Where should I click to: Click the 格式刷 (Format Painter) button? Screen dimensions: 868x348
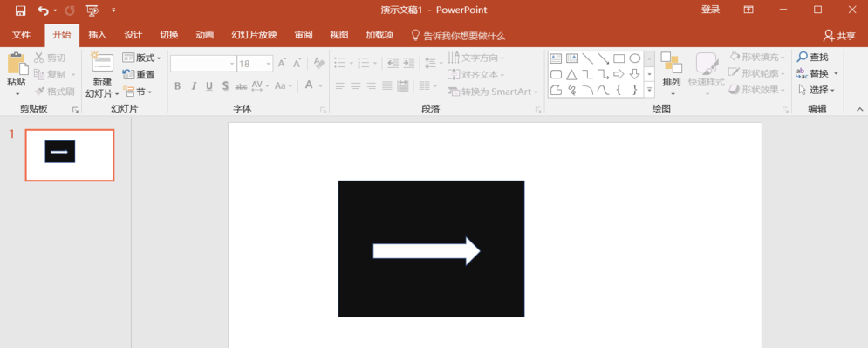click(54, 92)
